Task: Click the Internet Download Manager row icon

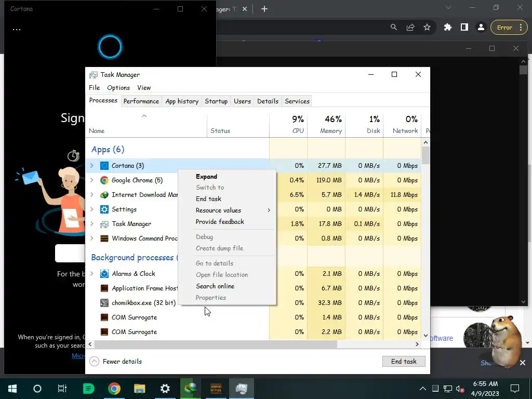Action: click(x=104, y=195)
